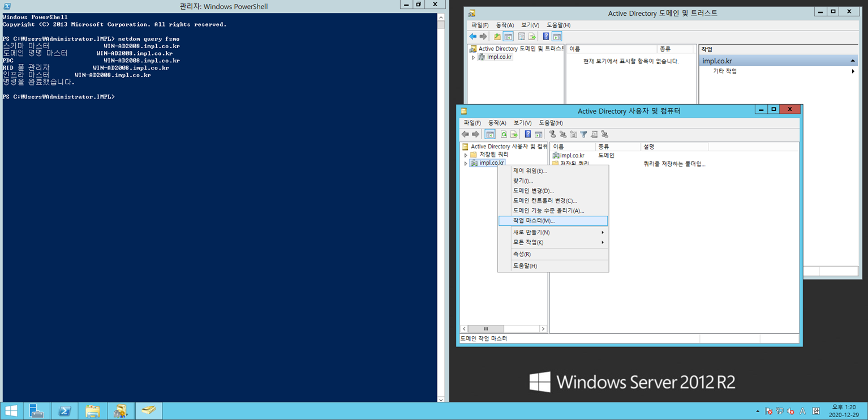Click Export List icon in Domains and Trusts toolbar
Viewport: 868px width, 420px height.
[532, 36]
